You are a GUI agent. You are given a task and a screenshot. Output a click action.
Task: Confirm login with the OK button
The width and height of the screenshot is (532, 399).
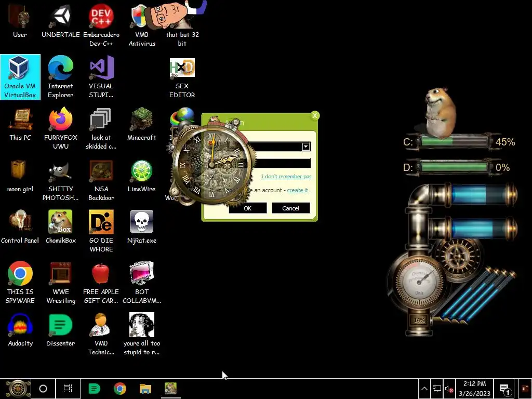(247, 208)
